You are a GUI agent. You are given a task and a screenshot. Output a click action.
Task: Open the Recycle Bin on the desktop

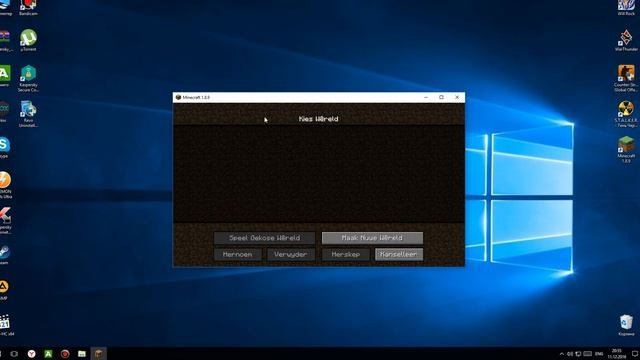tap(626, 325)
